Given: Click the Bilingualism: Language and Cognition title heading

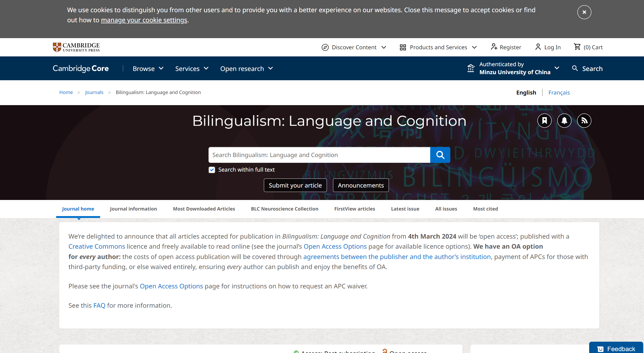Looking at the screenshot, I should point(329,121).
